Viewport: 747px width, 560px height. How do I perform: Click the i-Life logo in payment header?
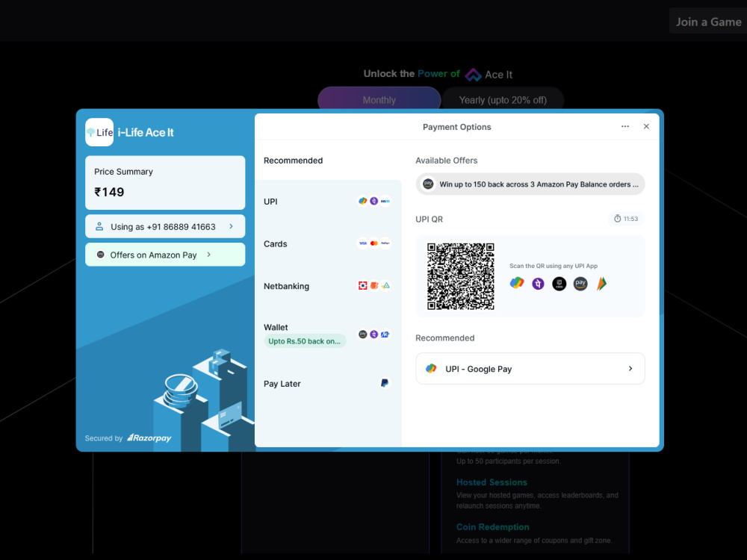99,132
